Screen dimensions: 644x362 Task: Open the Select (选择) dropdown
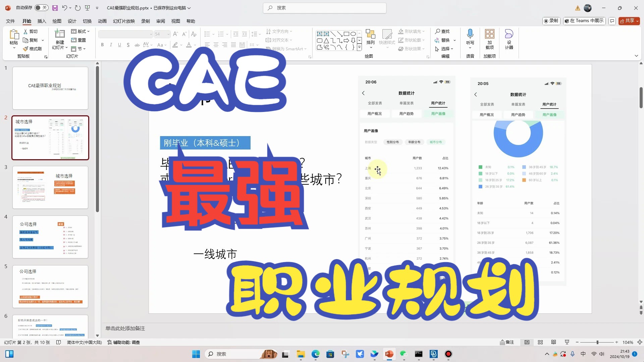[444, 49]
